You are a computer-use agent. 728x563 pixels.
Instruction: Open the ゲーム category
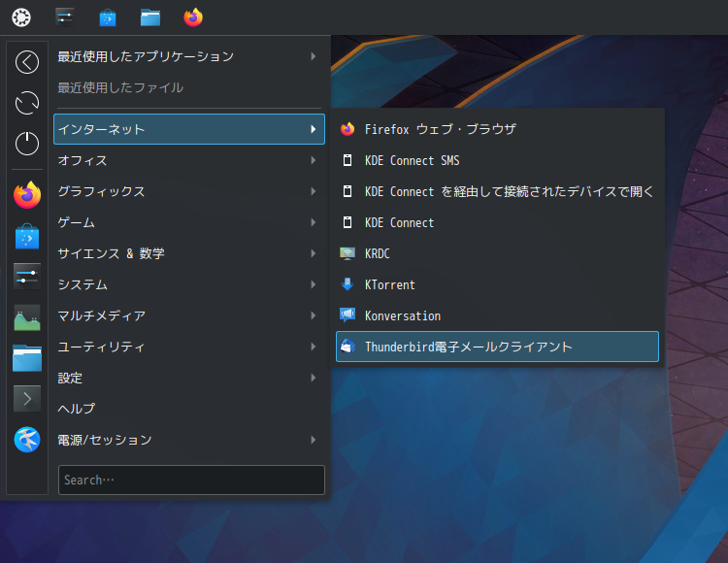pos(189,222)
